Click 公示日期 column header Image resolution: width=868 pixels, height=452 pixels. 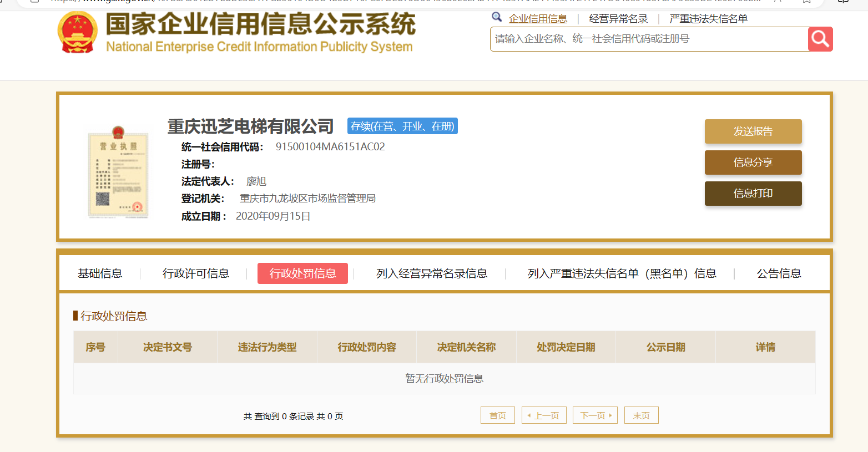(666, 347)
